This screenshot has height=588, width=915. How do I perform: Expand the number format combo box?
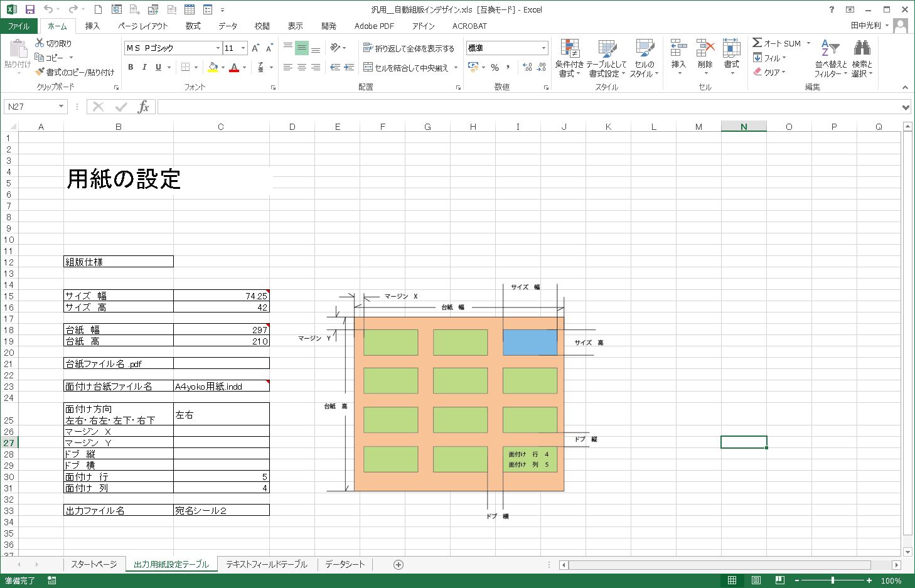tap(543, 48)
